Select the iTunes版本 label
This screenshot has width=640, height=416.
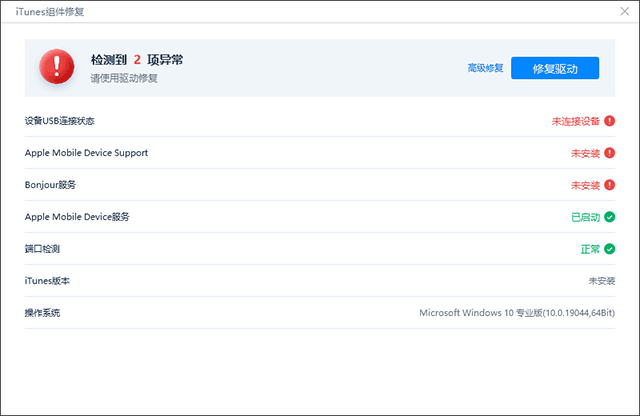tap(47, 281)
